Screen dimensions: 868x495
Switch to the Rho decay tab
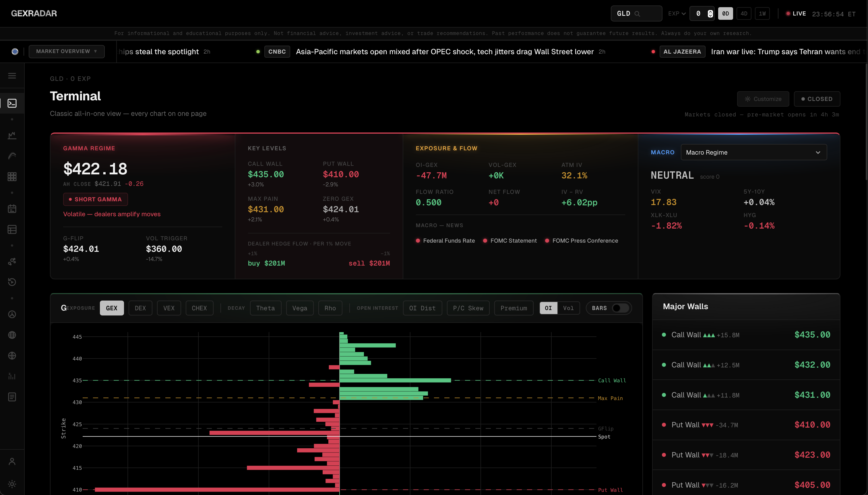[x=330, y=308]
